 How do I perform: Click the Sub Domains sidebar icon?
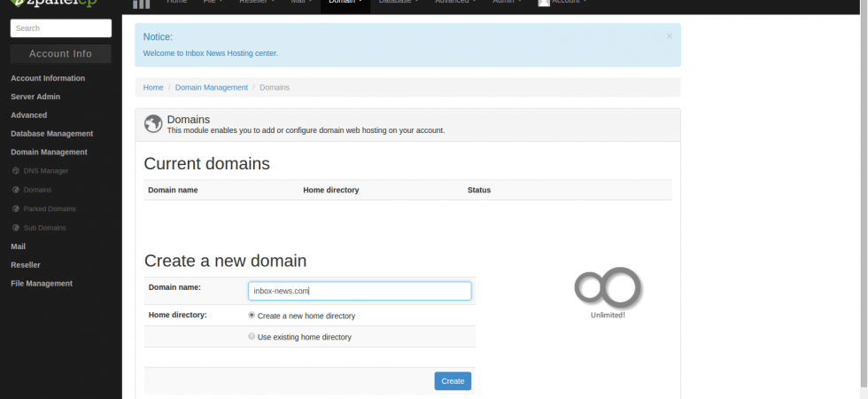16,228
